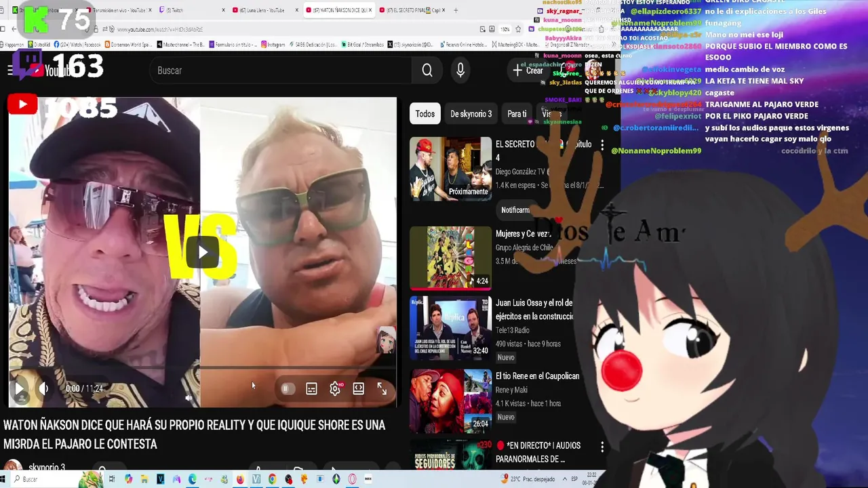
Task: Open the Mujeres y Cerveza thumbnail
Action: tap(450, 258)
